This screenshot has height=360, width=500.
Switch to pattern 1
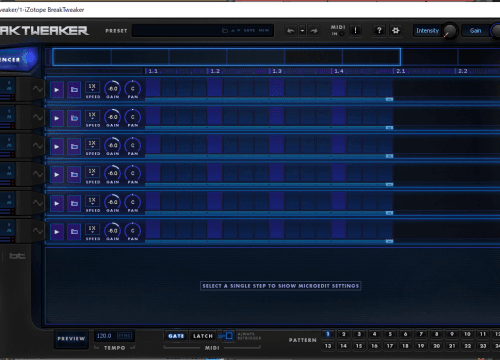tap(328, 334)
